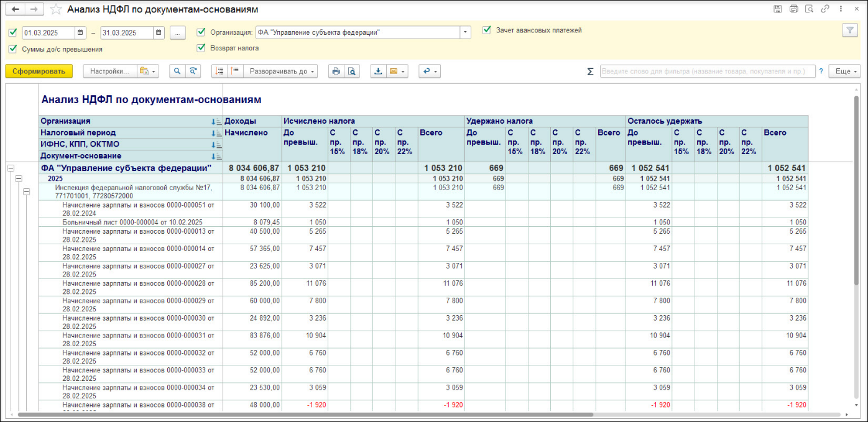The width and height of the screenshot is (868, 422).
Task: Get link using the chain icon
Action: (825, 9)
